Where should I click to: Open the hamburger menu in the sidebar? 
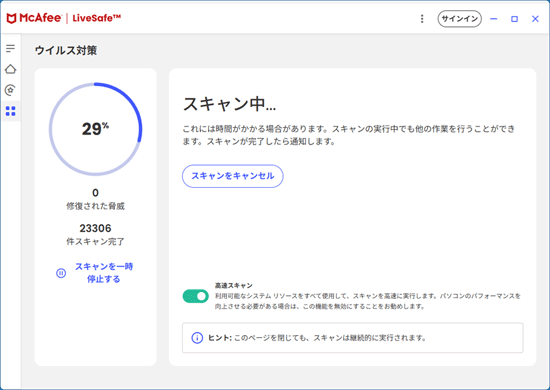pos(11,48)
